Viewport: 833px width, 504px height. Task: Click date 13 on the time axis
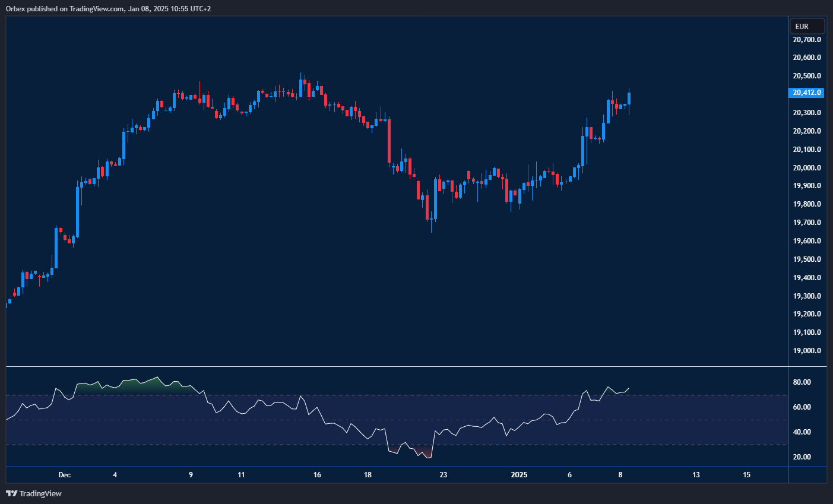pyautogui.click(x=696, y=475)
